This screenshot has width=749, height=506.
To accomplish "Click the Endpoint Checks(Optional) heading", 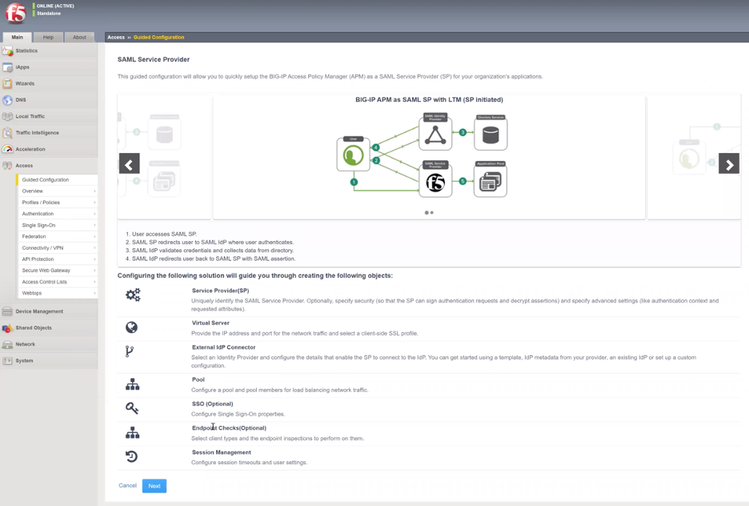I will click(x=229, y=428).
